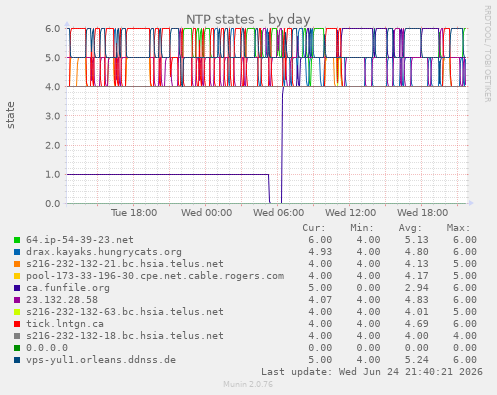Click the Wed 06:00 time axis label
Viewport: 497px width, 395px height.
click(278, 213)
